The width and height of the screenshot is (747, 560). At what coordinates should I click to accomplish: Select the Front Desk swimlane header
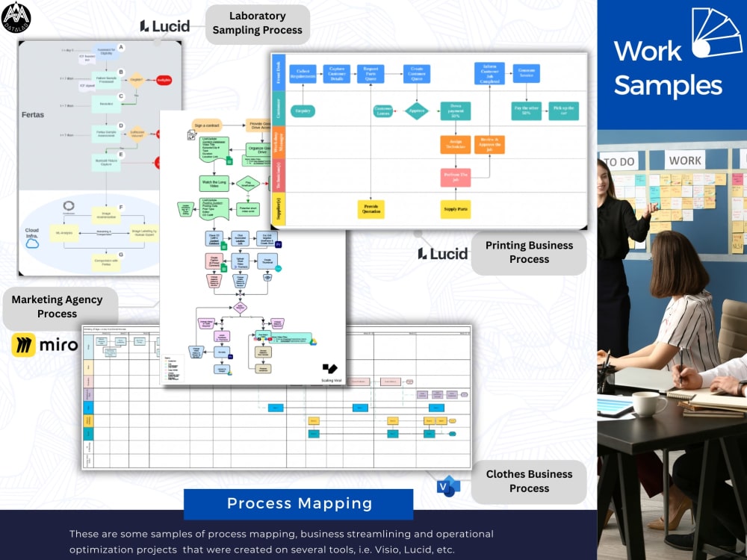pyautogui.click(x=279, y=72)
